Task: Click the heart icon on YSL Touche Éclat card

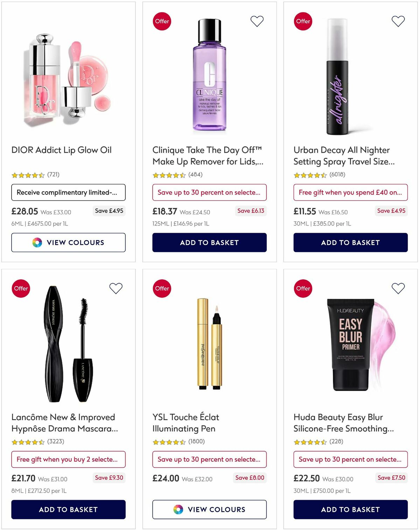Action: tap(257, 288)
